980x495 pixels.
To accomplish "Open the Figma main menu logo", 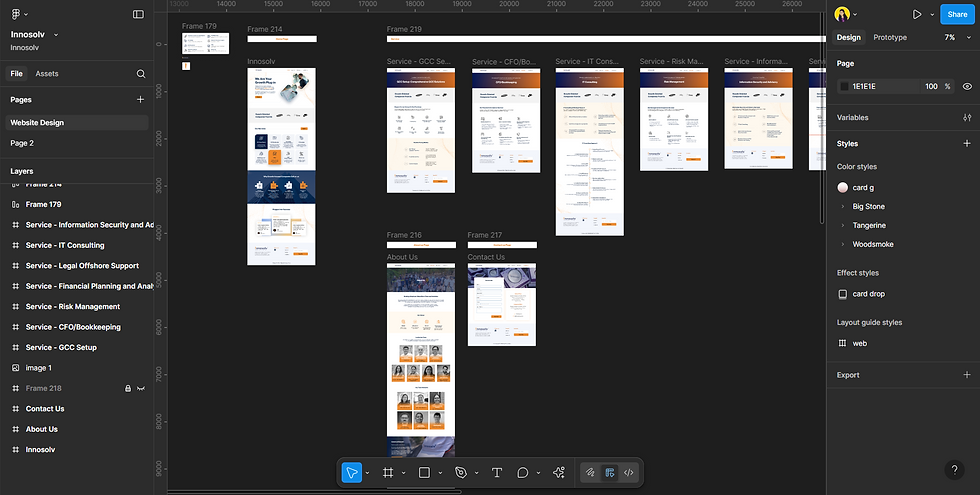I will 16,14.
